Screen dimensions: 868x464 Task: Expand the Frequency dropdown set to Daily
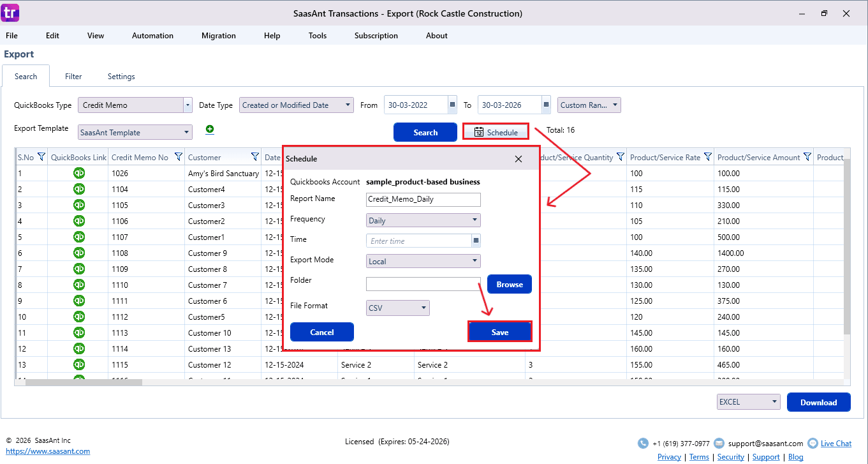(x=423, y=220)
